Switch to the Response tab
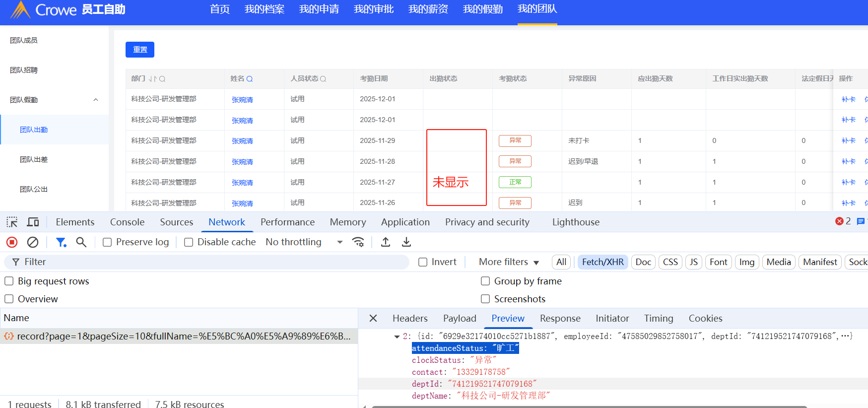Screen dimensions: 868x408 point(560,319)
